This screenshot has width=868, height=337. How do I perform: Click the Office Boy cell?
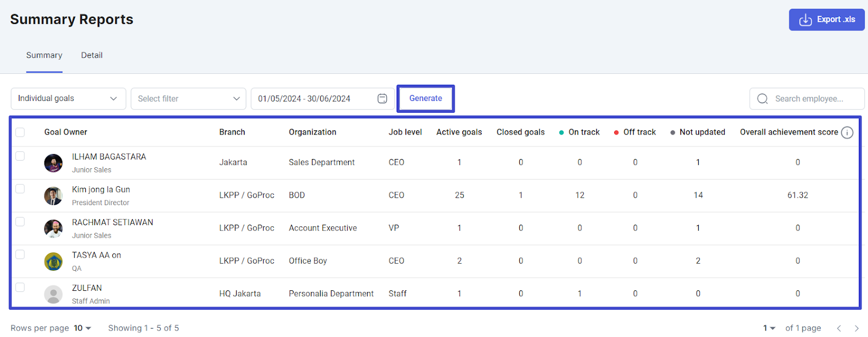pyautogui.click(x=308, y=261)
